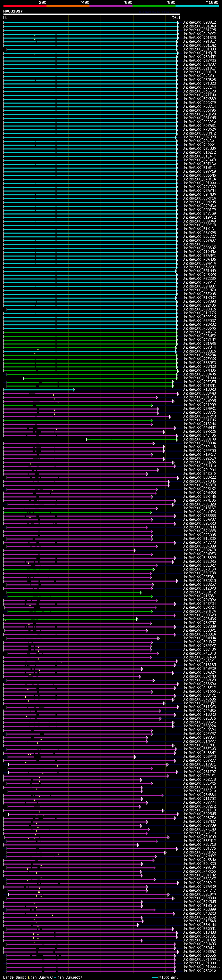Open hit UniRef100_Q8DM52

click(199, 57)
